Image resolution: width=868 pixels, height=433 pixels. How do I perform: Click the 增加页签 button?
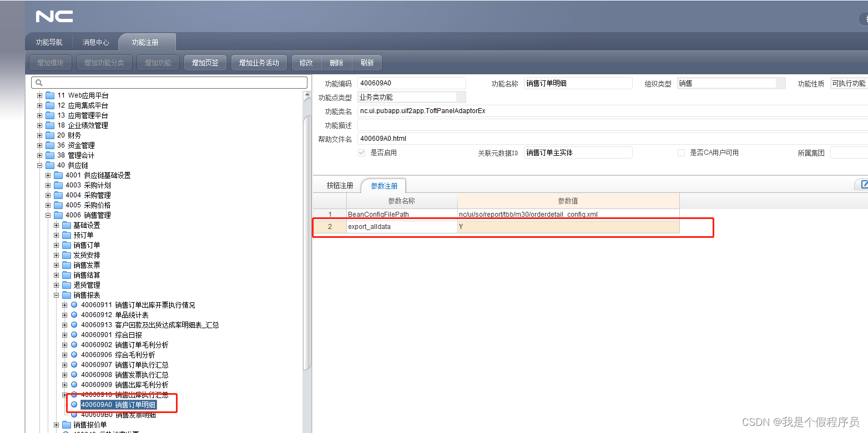click(205, 63)
